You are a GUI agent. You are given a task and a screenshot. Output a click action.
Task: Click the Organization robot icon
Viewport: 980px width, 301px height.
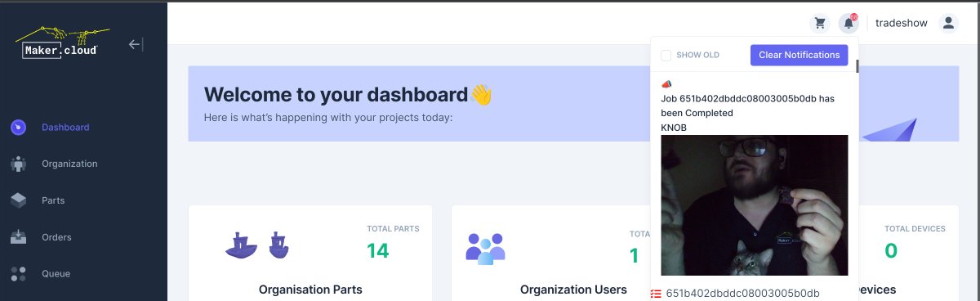(19, 164)
